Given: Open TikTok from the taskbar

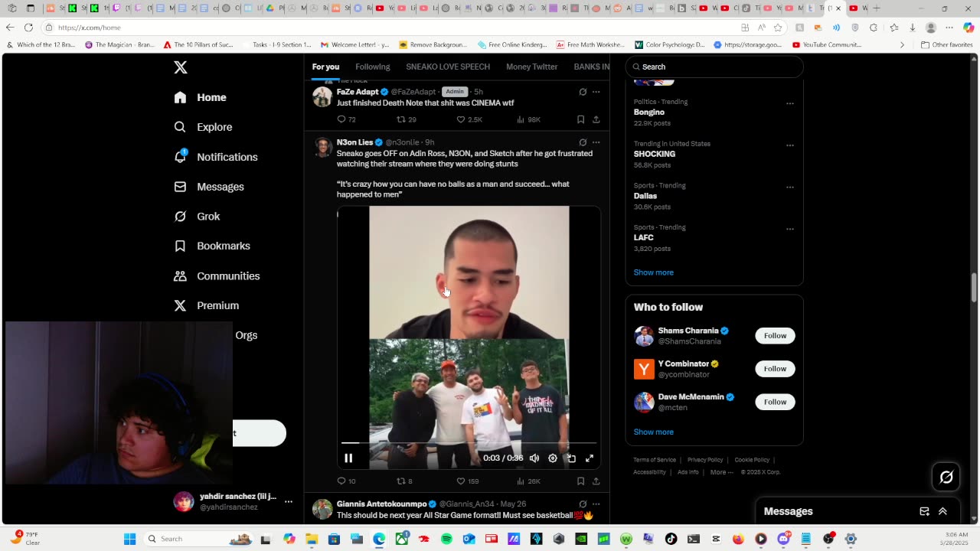Looking at the screenshot, I should point(671,539).
